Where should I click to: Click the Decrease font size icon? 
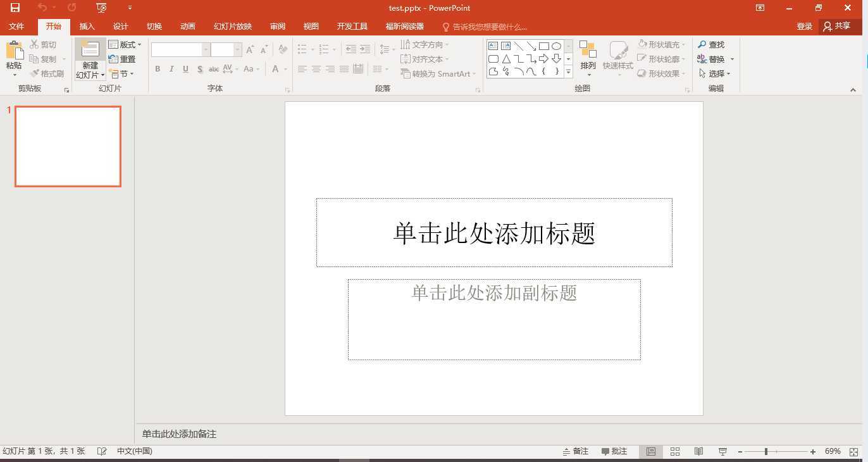point(264,49)
